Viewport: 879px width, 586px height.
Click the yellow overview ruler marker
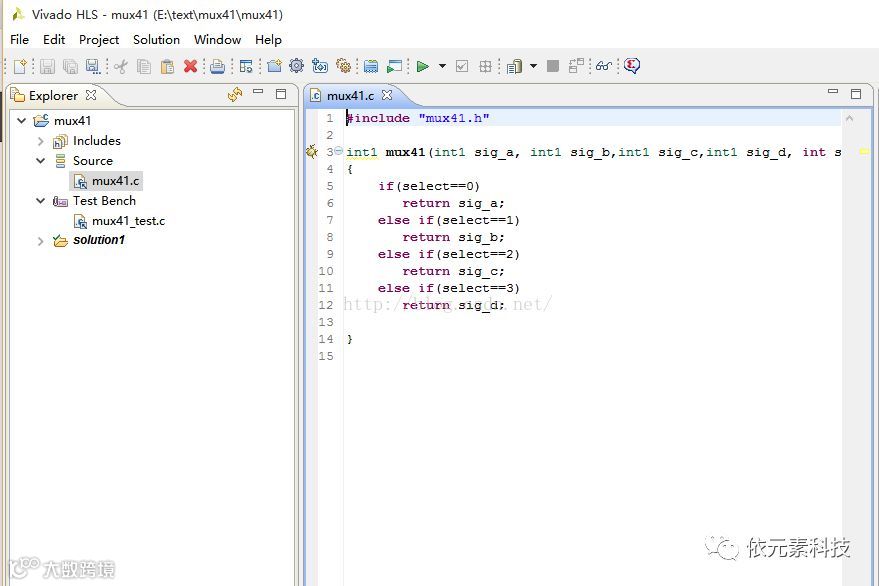pyautogui.click(x=864, y=151)
